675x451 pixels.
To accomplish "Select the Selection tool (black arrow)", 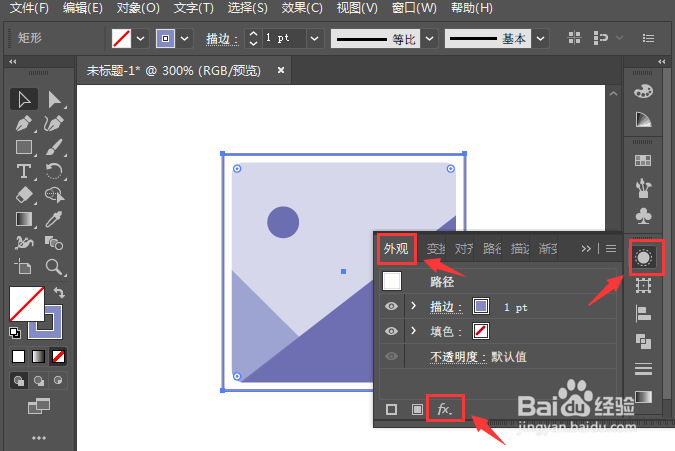I will [x=24, y=99].
